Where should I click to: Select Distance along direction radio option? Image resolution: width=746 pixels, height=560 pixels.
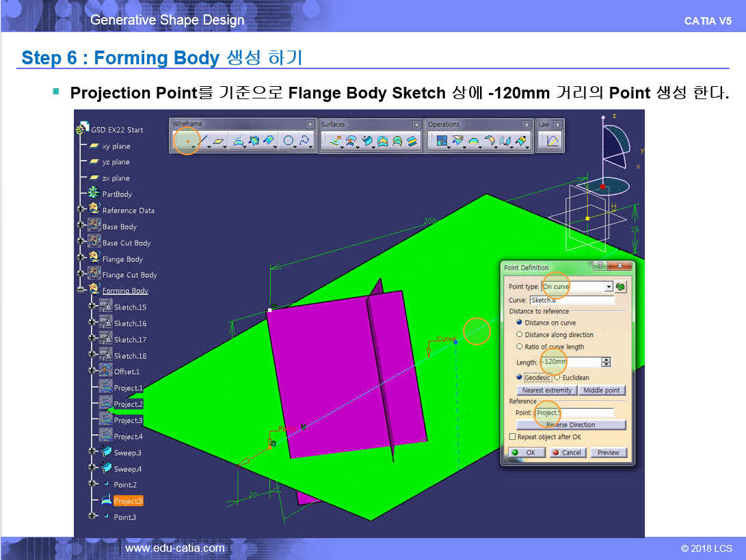click(520, 335)
